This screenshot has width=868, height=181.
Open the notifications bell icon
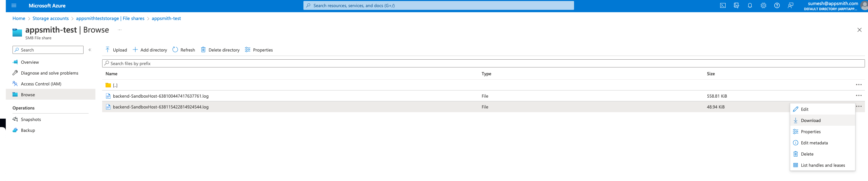(750, 5)
